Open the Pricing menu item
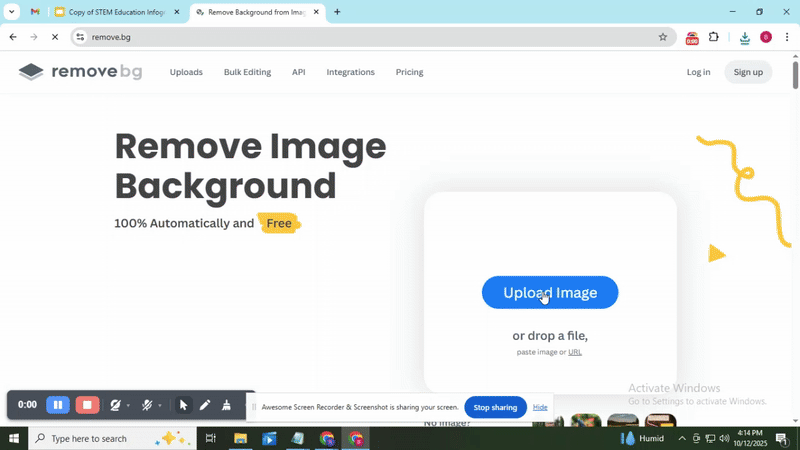The height and width of the screenshot is (450, 800). (409, 72)
